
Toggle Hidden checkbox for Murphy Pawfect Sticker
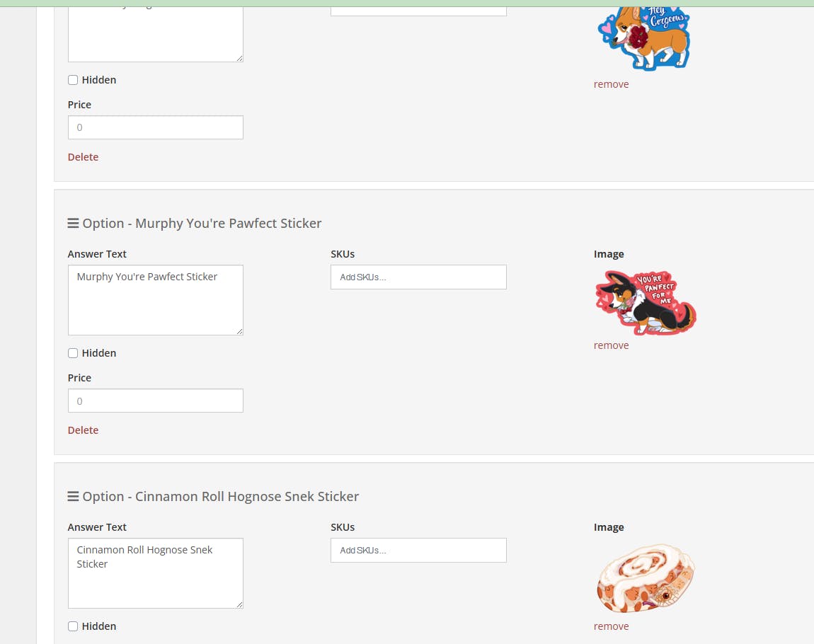click(x=73, y=353)
